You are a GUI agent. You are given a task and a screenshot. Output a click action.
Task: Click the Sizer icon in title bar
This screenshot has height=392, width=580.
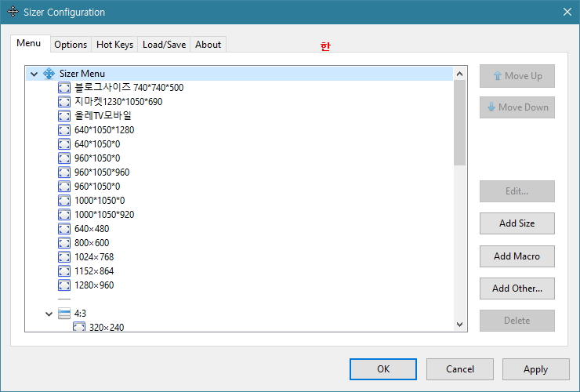click(13, 12)
